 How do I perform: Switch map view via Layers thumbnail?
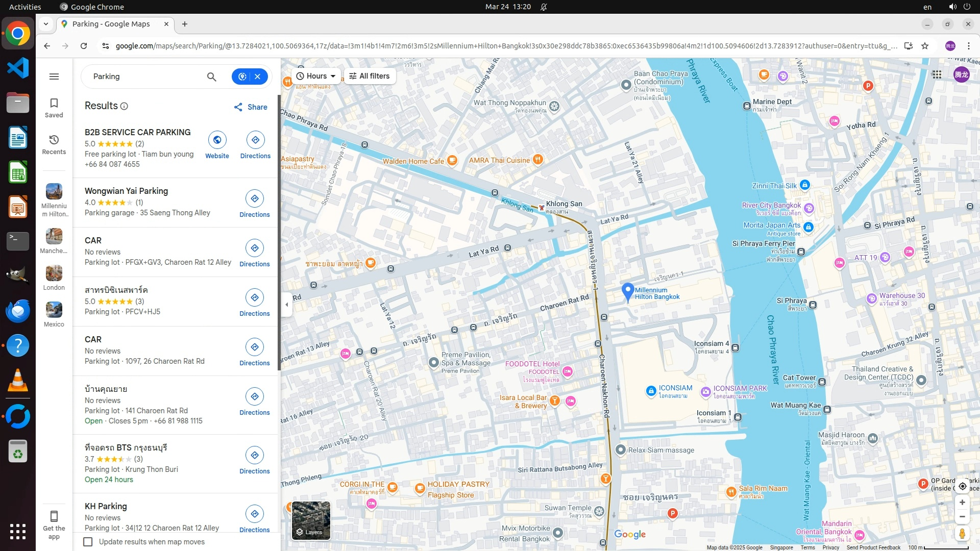tap(311, 520)
